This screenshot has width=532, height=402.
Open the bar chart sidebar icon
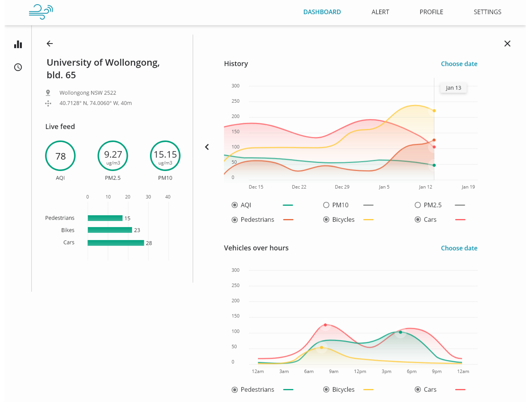tap(18, 45)
